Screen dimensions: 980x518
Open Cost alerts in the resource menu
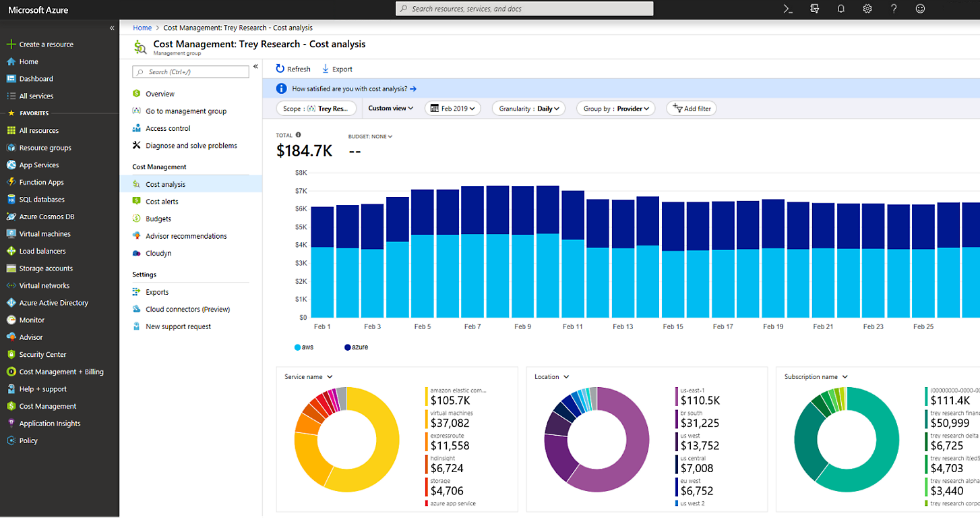click(x=162, y=202)
